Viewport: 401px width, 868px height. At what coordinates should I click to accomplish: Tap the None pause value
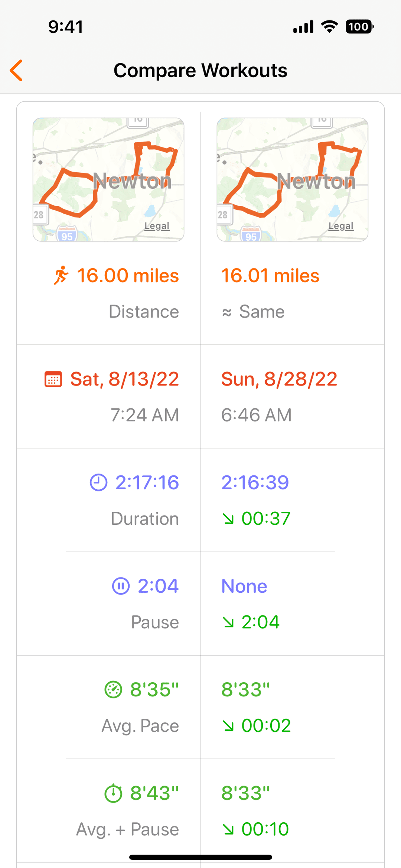coord(244,586)
